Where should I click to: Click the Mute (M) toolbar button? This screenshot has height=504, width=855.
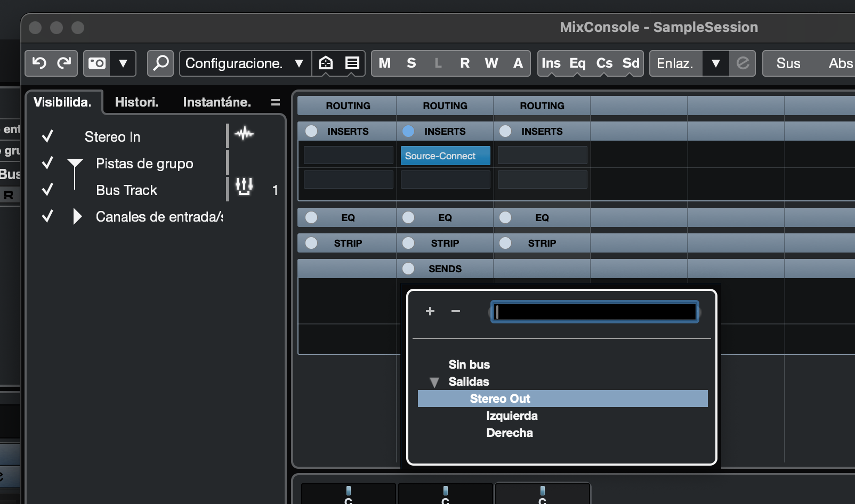click(384, 63)
